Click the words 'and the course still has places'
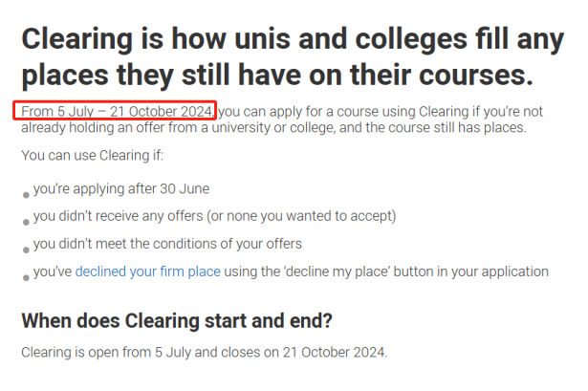 point(433,127)
